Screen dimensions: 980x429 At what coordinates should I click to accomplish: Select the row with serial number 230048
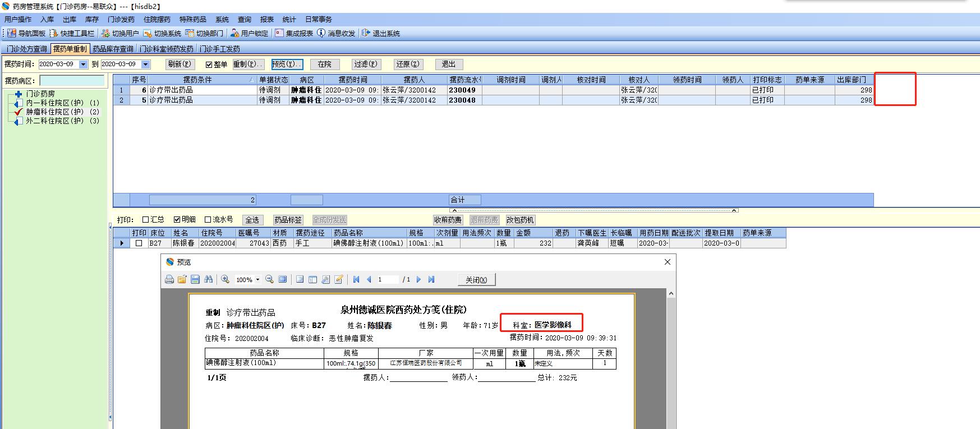pyautogui.click(x=494, y=100)
